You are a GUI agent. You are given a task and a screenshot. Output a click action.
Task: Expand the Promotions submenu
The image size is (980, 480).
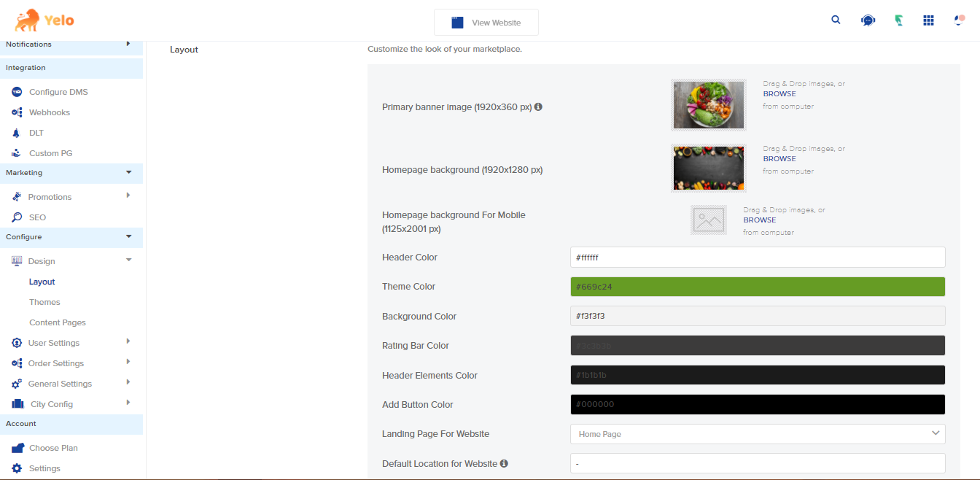128,196
